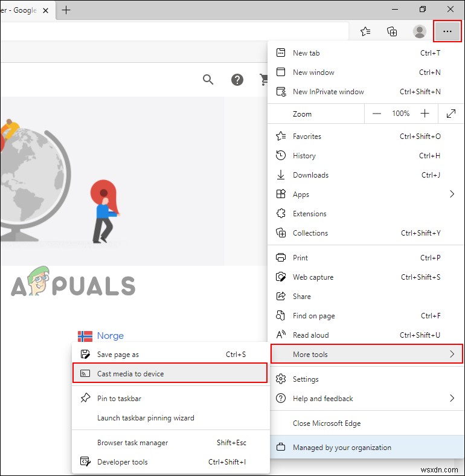The height and width of the screenshot is (476, 465).
Task: Click the Find on page icon
Action: pos(280,316)
